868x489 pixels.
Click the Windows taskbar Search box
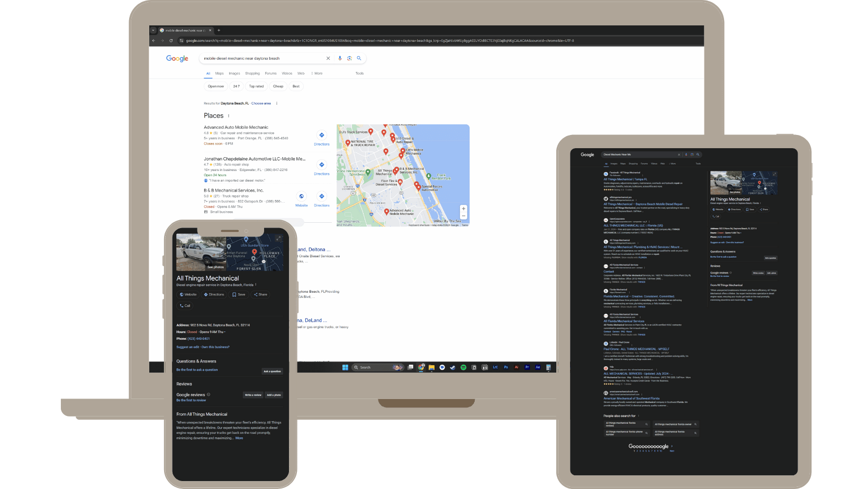click(377, 367)
